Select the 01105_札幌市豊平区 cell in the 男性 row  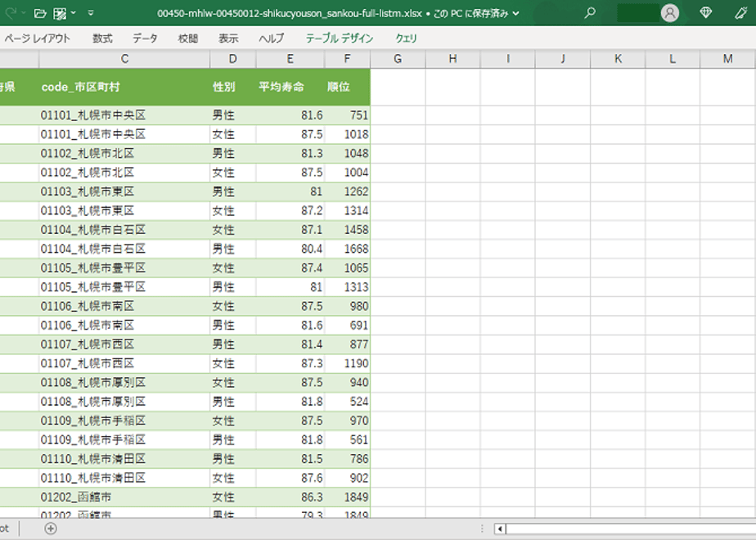[124, 287]
